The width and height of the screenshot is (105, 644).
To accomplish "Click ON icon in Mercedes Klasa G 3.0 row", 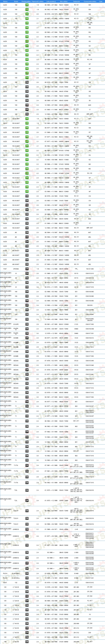I will 27,333.
